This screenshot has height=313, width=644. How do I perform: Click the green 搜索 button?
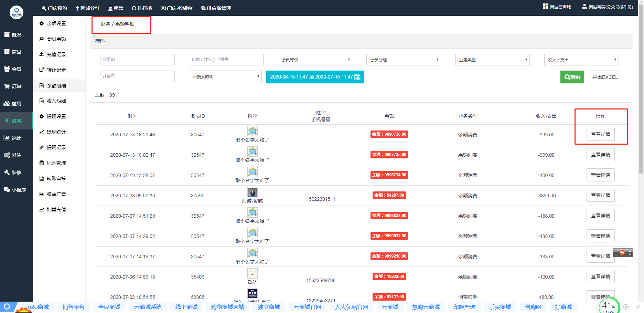click(x=572, y=77)
